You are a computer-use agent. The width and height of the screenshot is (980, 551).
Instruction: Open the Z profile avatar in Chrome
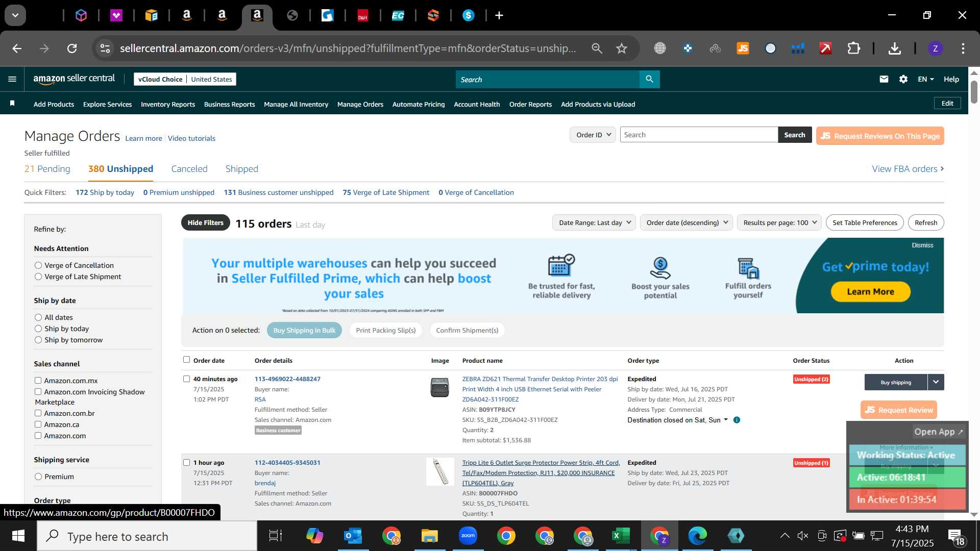pos(935,48)
